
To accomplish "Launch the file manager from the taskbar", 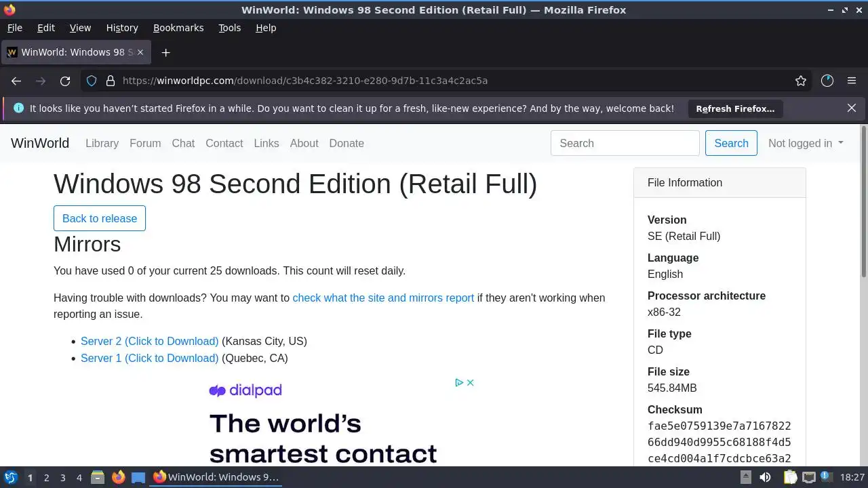I will click(98, 477).
